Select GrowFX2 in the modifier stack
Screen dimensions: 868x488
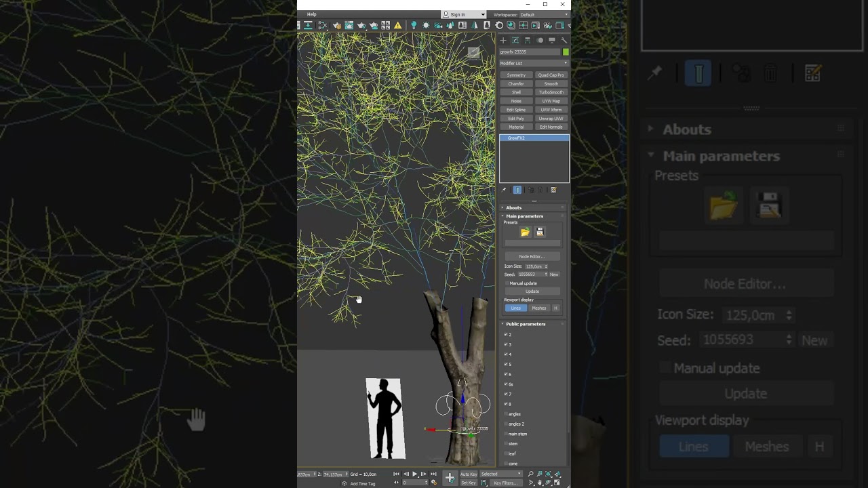534,138
